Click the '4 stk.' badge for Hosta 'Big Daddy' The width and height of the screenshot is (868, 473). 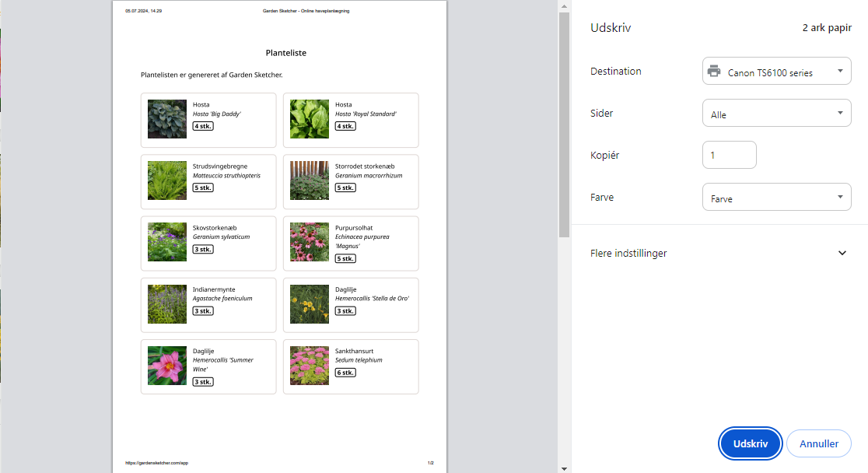tap(203, 126)
